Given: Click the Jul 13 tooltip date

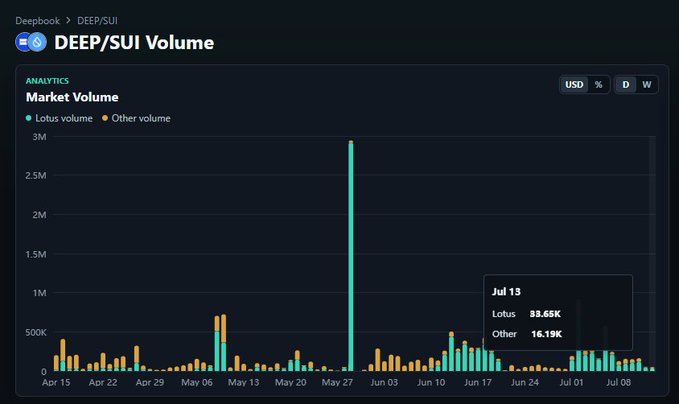Looking at the screenshot, I should pos(506,292).
